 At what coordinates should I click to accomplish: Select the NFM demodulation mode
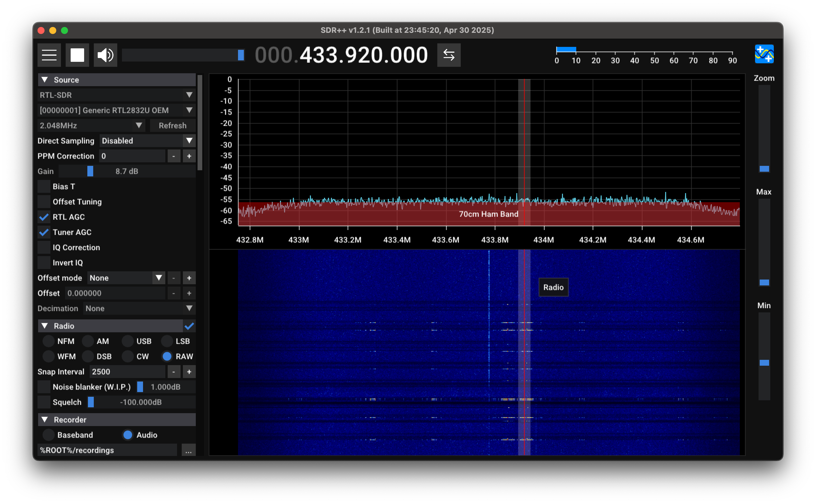(x=49, y=341)
